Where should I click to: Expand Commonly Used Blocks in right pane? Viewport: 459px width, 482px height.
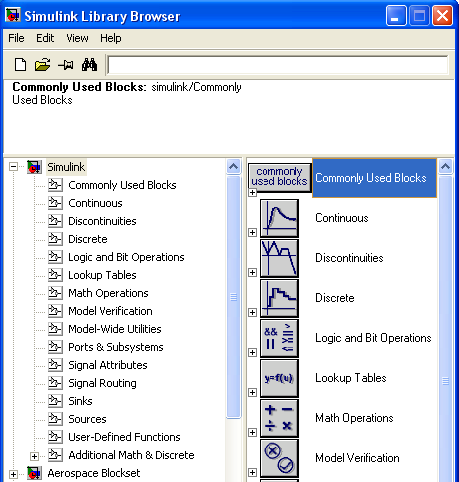pyautogui.click(x=252, y=192)
